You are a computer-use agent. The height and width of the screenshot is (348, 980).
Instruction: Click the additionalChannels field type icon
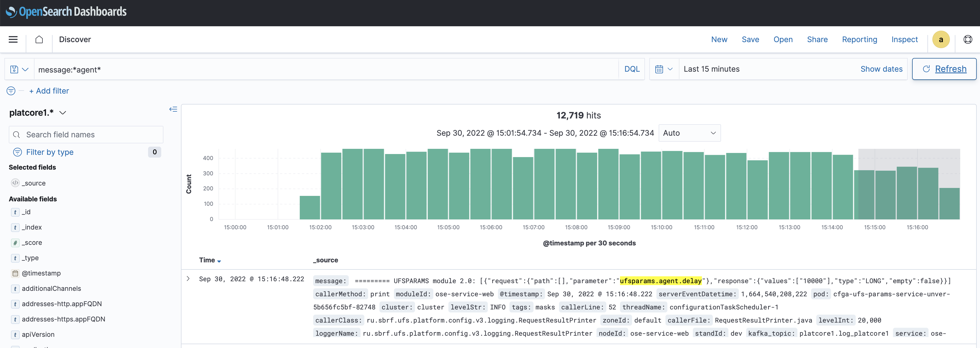(15, 289)
